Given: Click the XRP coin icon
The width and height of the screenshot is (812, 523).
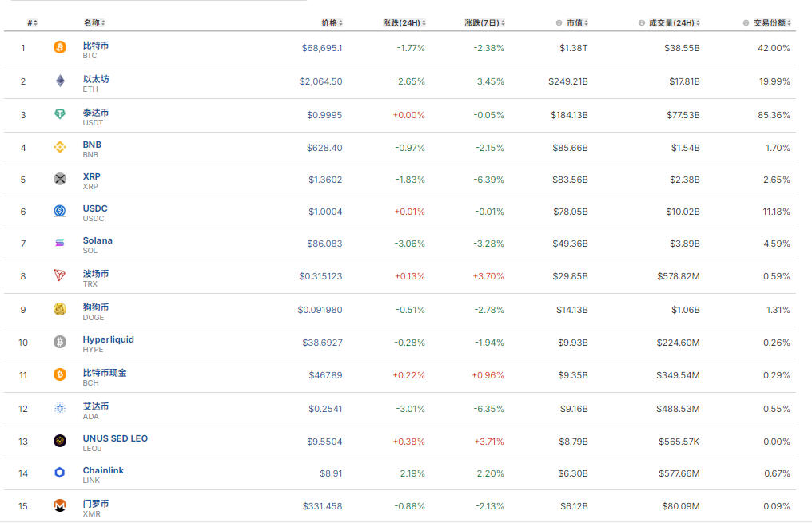Looking at the screenshot, I should (60, 179).
